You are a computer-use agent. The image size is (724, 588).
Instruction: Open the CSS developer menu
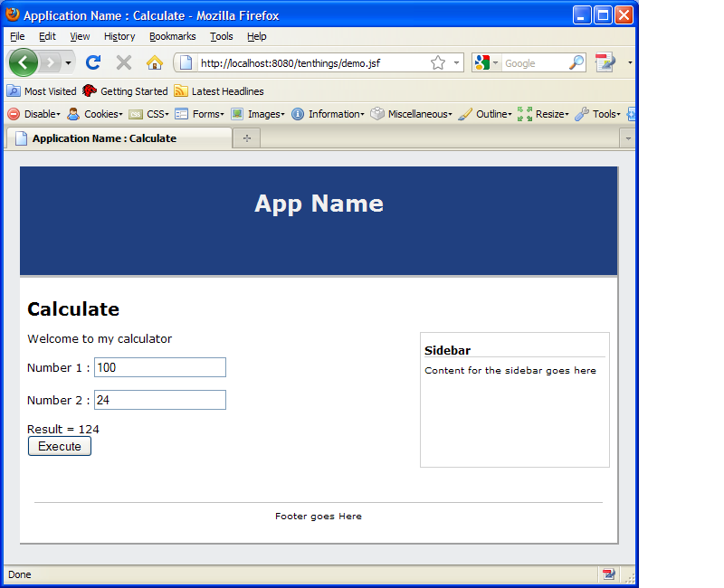tap(157, 114)
